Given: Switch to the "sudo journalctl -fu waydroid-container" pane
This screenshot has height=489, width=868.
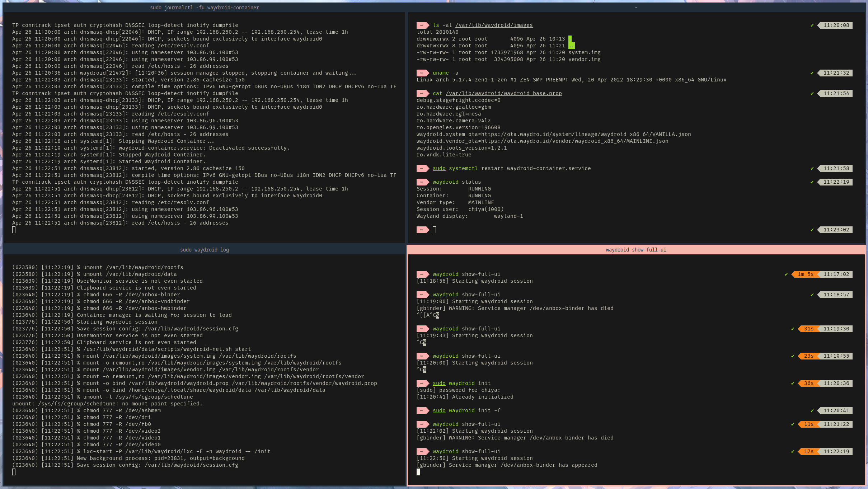Looking at the screenshot, I should [x=204, y=7].
